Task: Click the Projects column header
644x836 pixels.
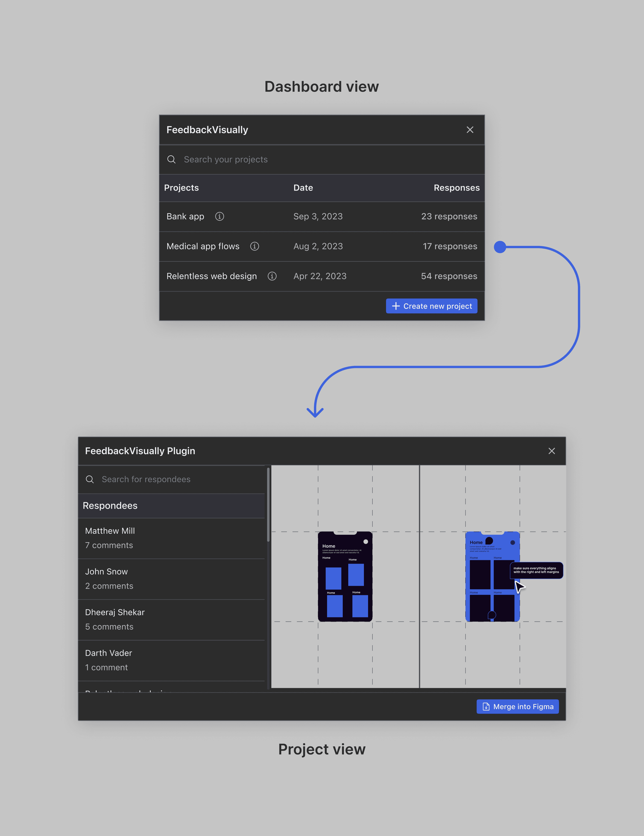Action: point(181,188)
